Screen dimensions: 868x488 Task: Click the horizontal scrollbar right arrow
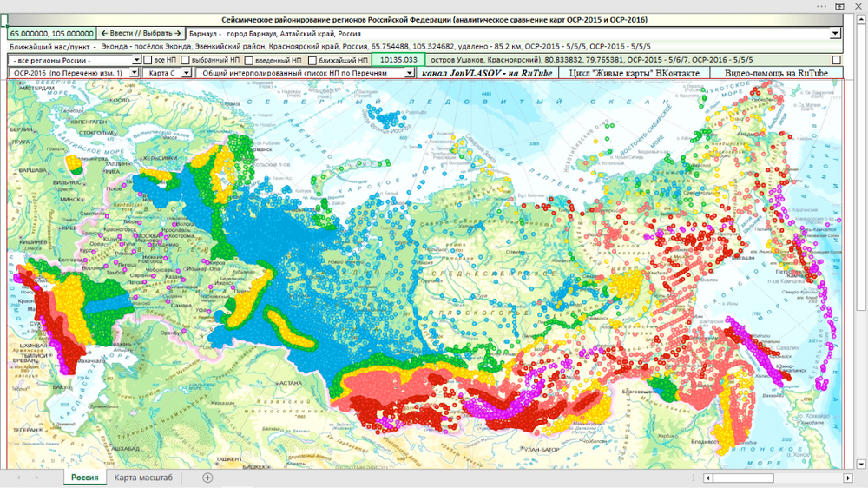[x=848, y=478]
